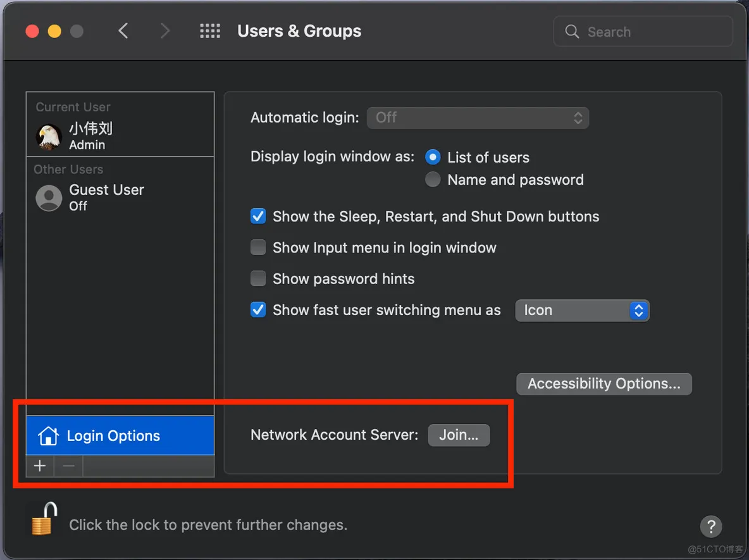Screen dimensions: 749x560
Task: Open fast user switching Icon dropdown
Action: click(582, 310)
